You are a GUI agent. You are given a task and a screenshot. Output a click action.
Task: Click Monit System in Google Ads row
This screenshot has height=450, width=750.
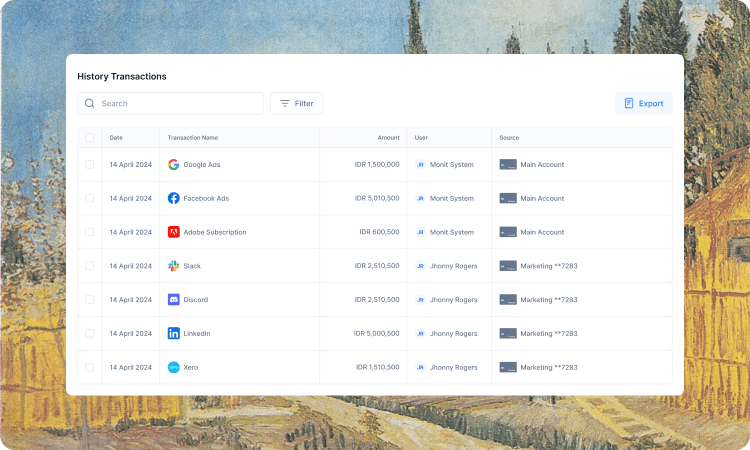coord(452,165)
